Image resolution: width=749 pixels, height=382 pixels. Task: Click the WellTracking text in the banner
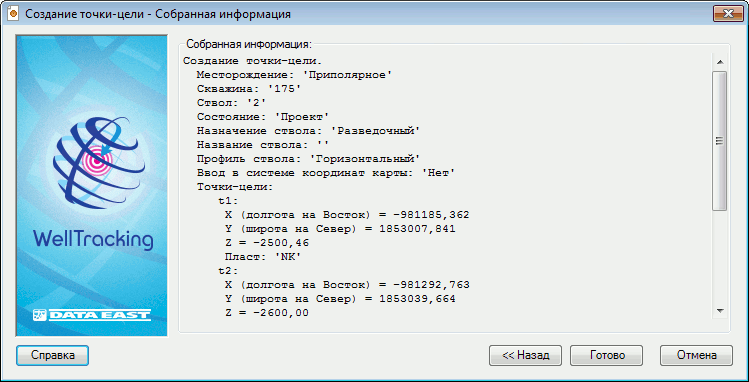point(94,240)
